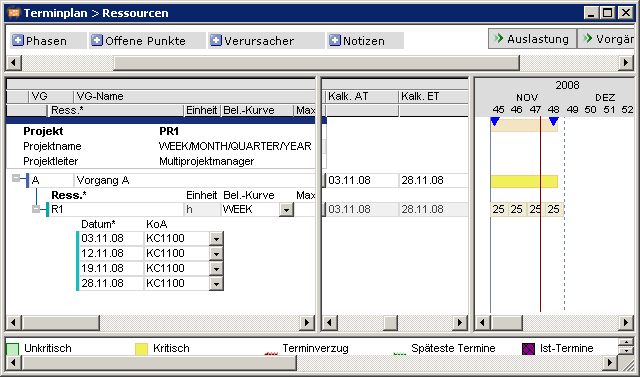Click the Kalk. AT column header
The image size is (640, 377).
coord(361,96)
